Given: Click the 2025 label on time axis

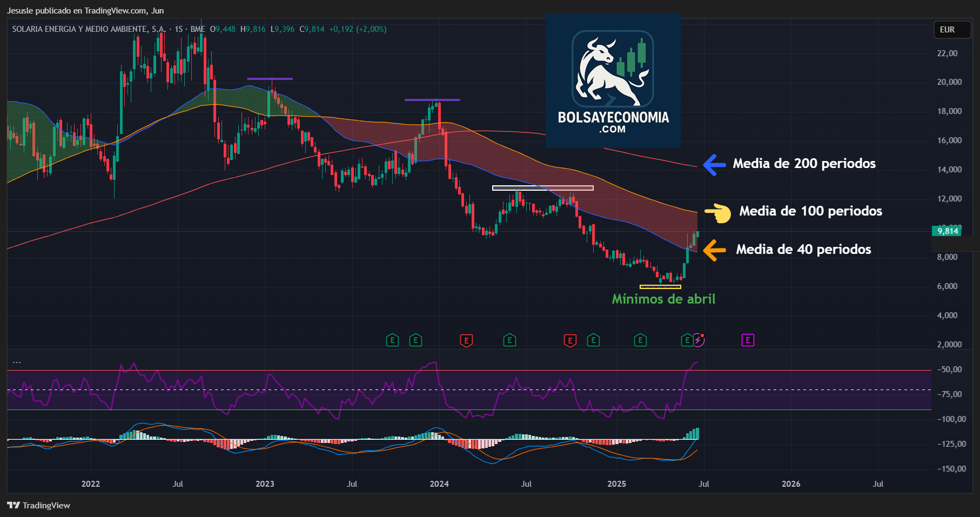Looking at the screenshot, I should pos(616,484).
